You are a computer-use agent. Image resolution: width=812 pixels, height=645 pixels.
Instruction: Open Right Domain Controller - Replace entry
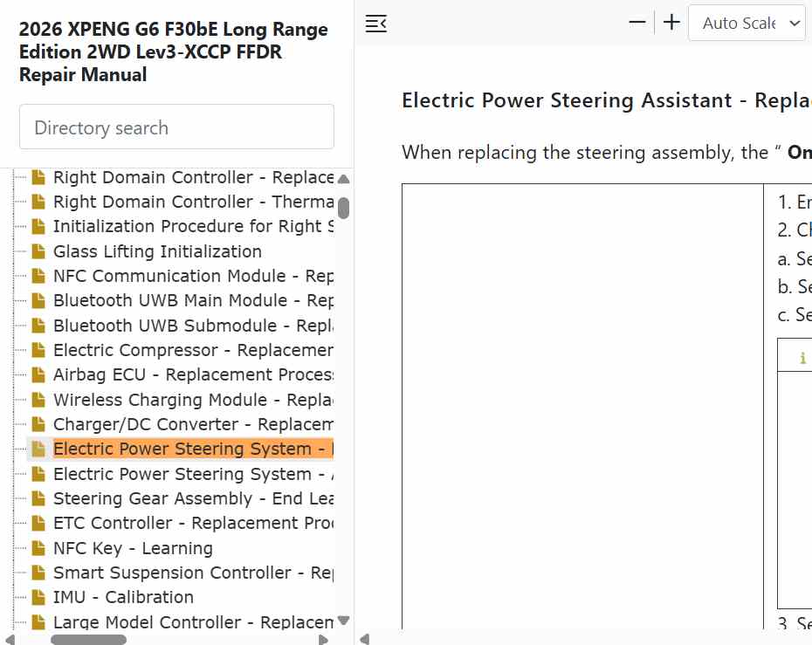point(193,177)
